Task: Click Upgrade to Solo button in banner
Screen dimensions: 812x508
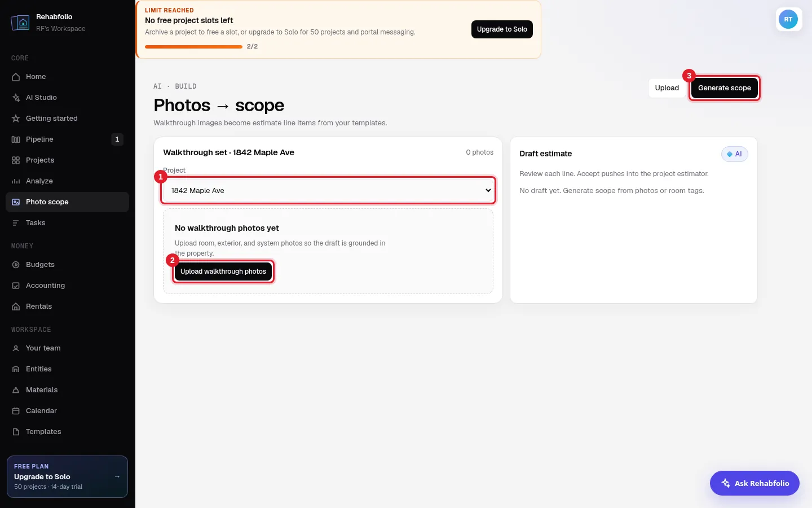Action: [502, 29]
